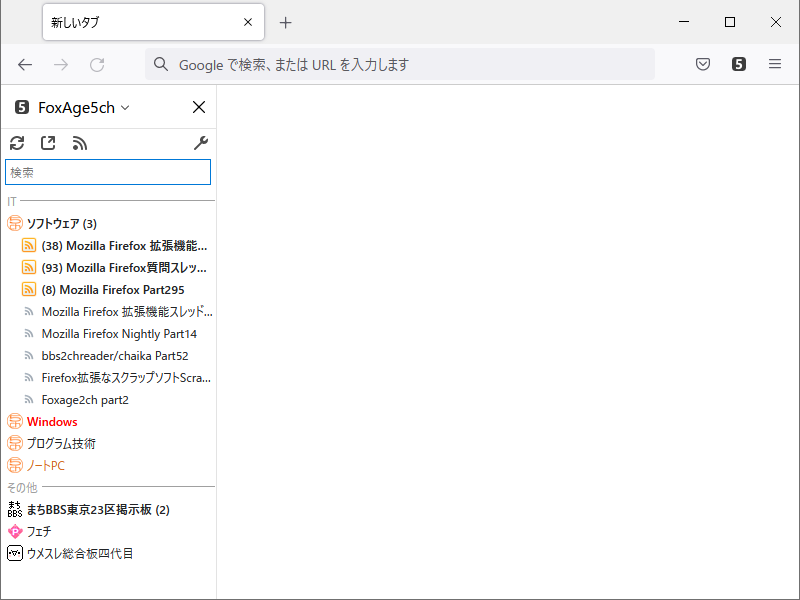Open a new tab with plus button

point(286,22)
